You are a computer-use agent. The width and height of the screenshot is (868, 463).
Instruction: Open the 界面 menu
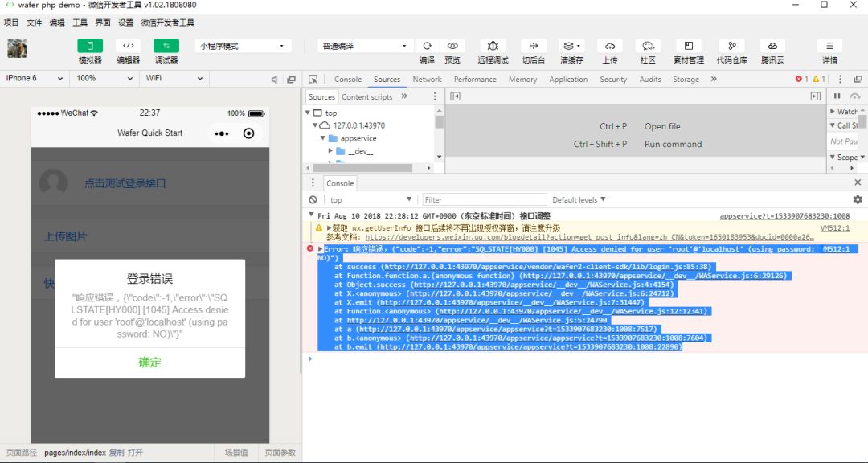tap(103, 23)
